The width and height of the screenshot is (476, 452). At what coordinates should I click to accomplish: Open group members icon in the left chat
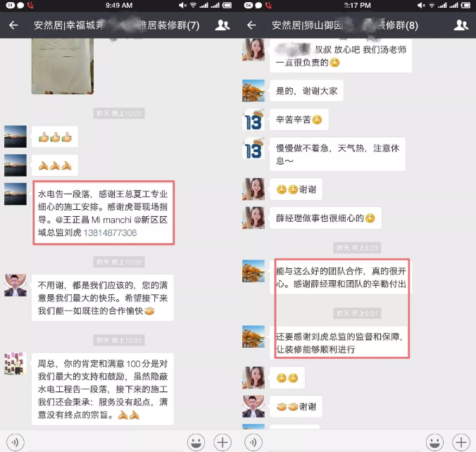click(x=223, y=25)
